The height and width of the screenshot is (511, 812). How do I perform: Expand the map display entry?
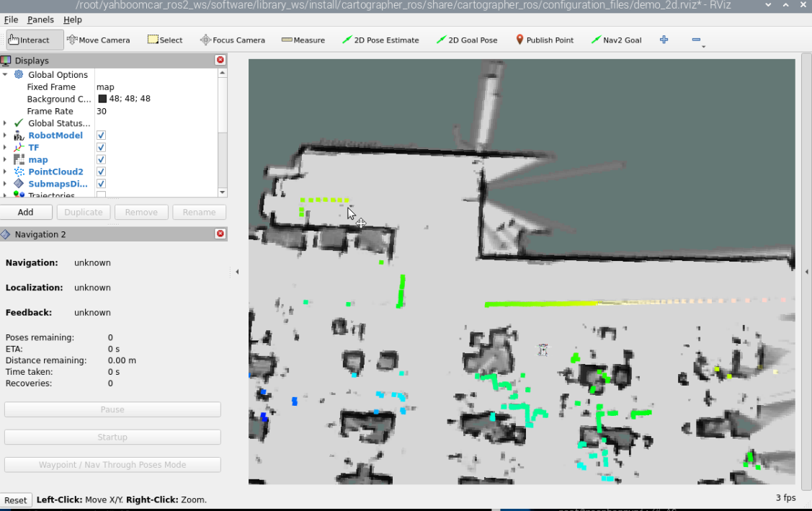pyautogui.click(x=5, y=160)
